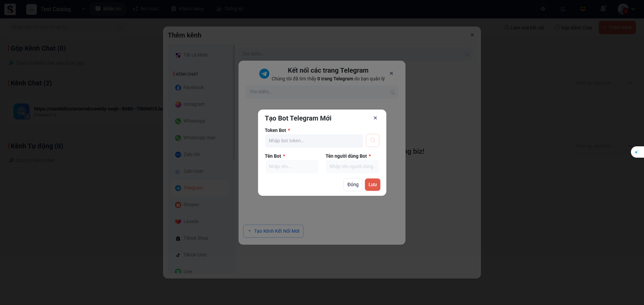Choose the Tiktok Shop channel icon

[x=178, y=238]
